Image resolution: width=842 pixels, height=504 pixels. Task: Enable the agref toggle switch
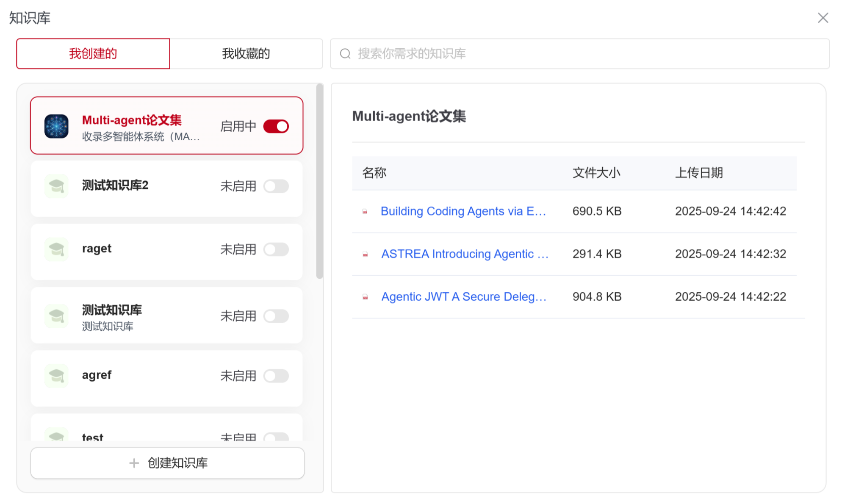point(276,375)
